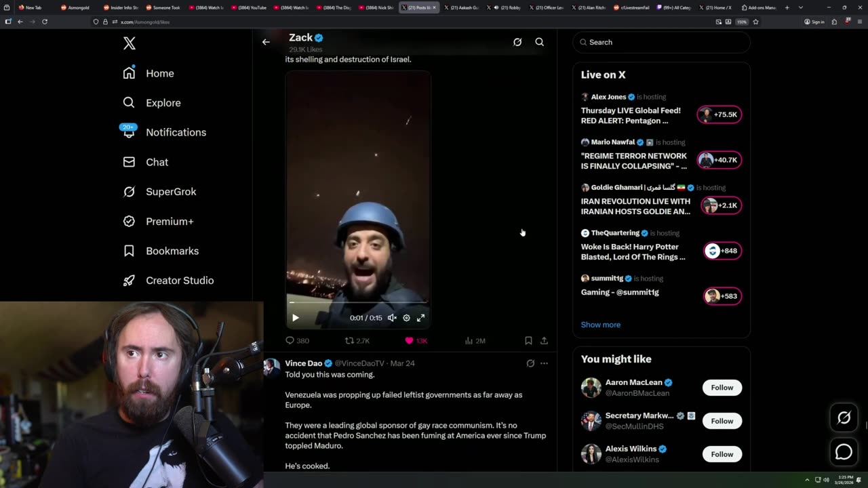This screenshot has width=868, height=488.
Task: Open Home from the X sidebar
Action: pyautogui.click(x=149, y=73)
